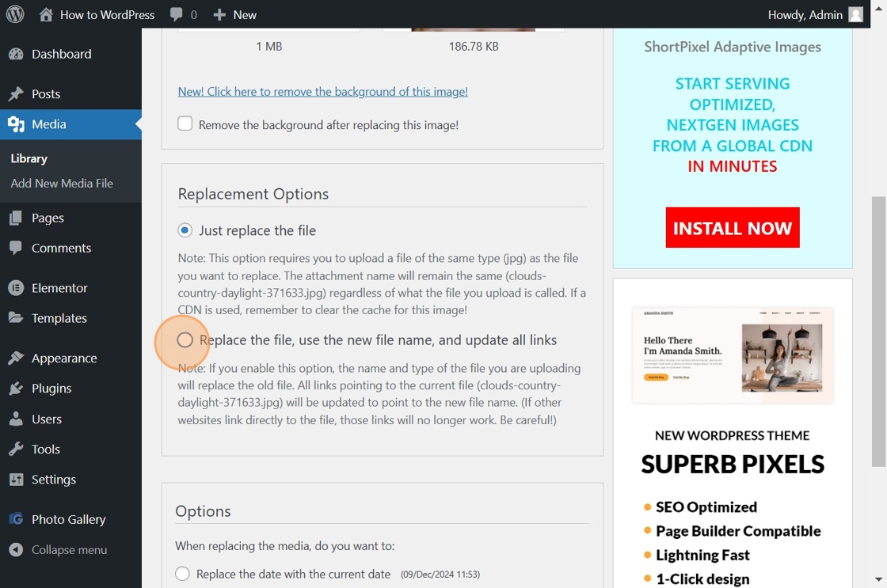887x588 pixels.
Task: Click the Media camera-note icon
Action: [x=16, y=123]
